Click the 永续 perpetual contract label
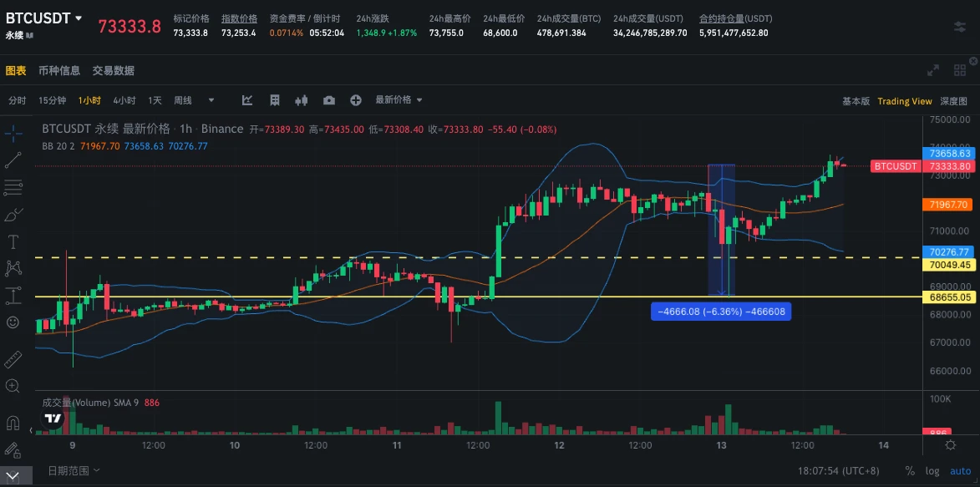The image size is (980, 487). 14,36
